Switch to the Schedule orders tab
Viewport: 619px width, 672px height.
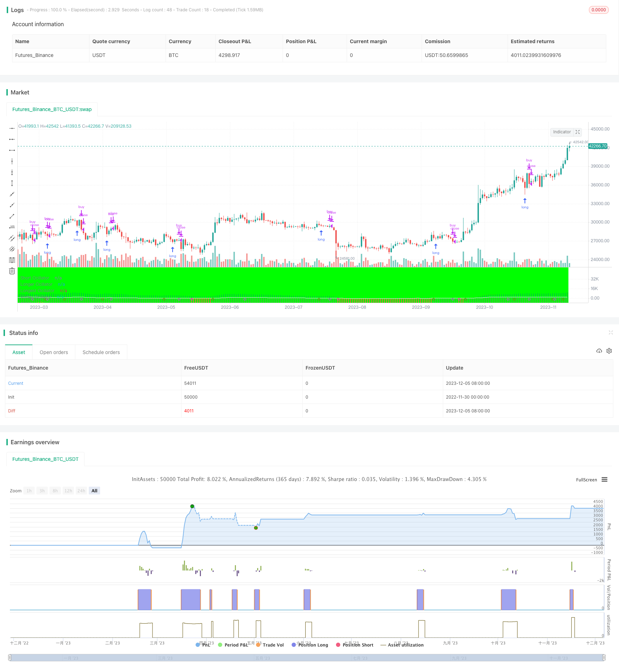[x=101, y=352]
